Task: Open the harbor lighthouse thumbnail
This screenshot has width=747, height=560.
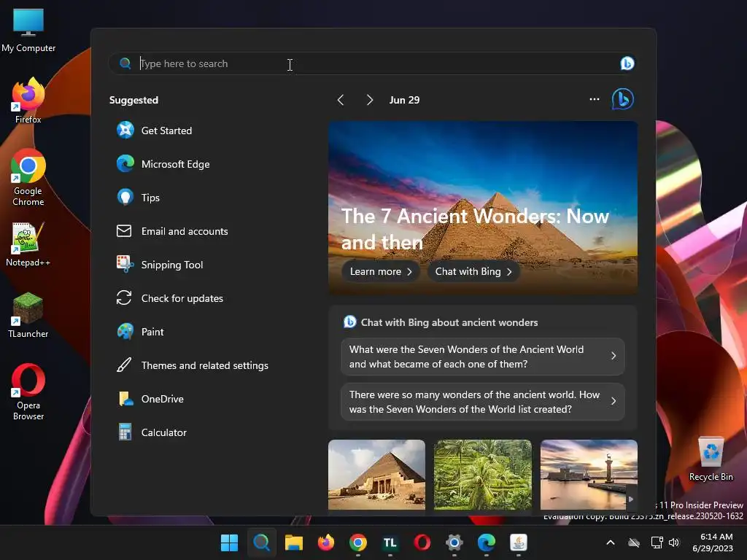Action: [x=589, y=475]
